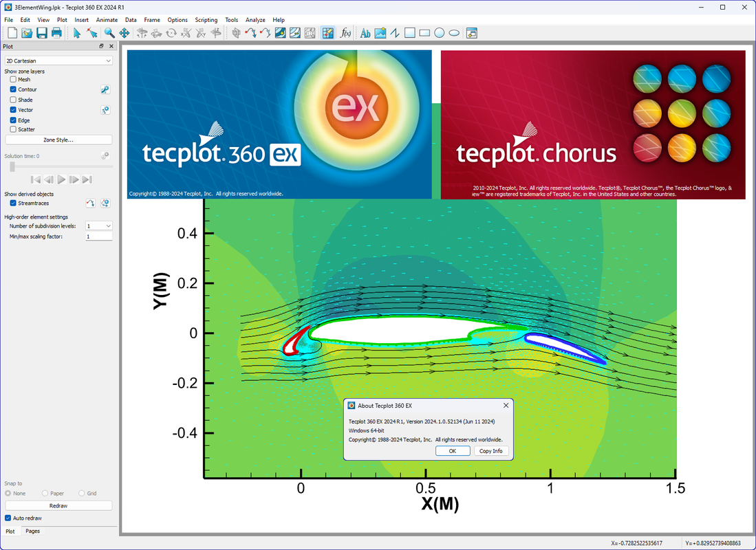The width and height of the screenshot is (756, 550).
Task: Select the Insert Image tool
Action: pyautogui.click(x=380, y=33)
